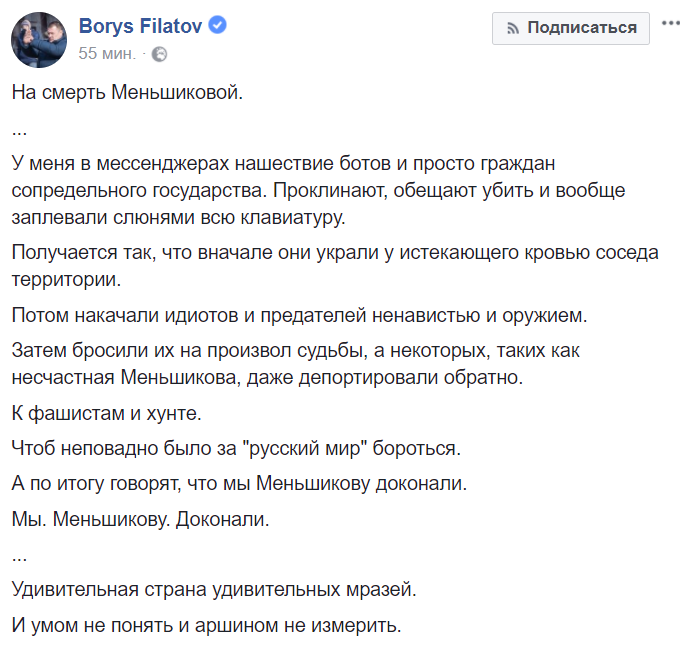680x650 pixels.
Task: Click the Подписаться button
Action: pos(571,28)
